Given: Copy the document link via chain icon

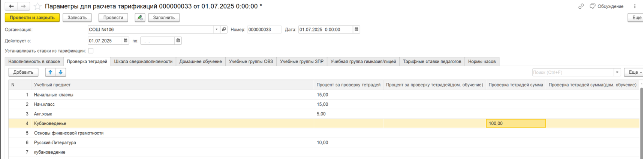Looking at the screenshot, I should pyautogui.click(x=581, y=6).
